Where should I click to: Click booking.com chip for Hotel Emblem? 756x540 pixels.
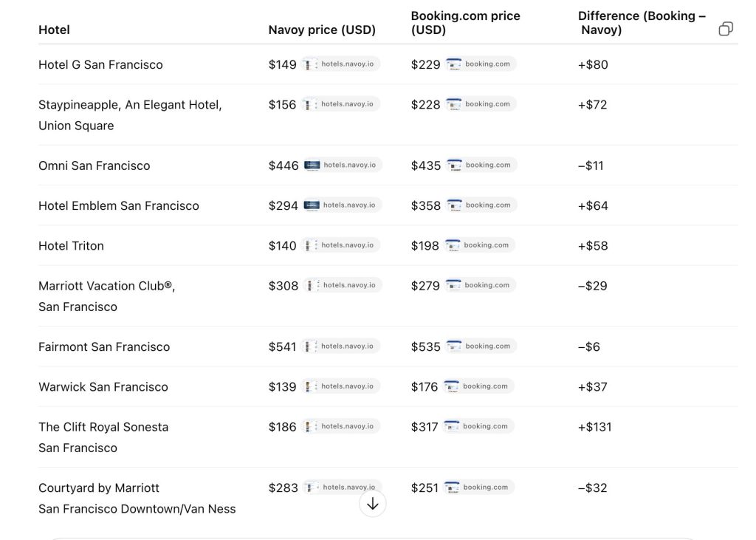pos(481,205)
